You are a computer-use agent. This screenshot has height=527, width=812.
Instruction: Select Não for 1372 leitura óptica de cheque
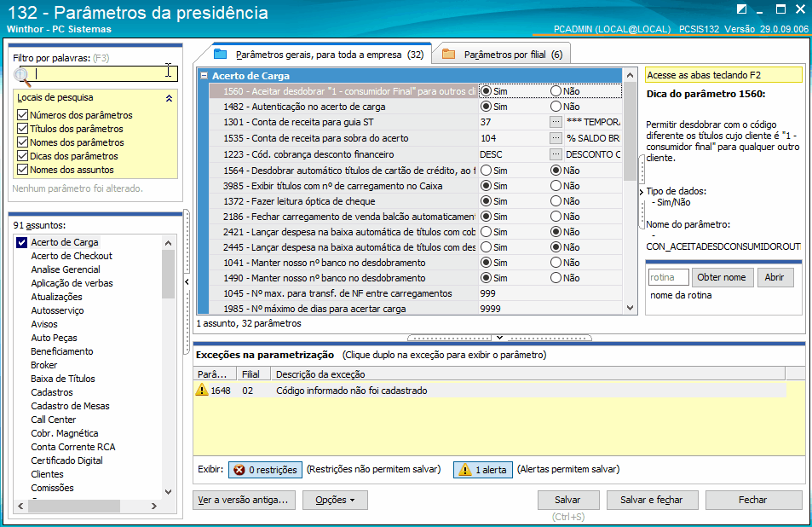[556, 201]
